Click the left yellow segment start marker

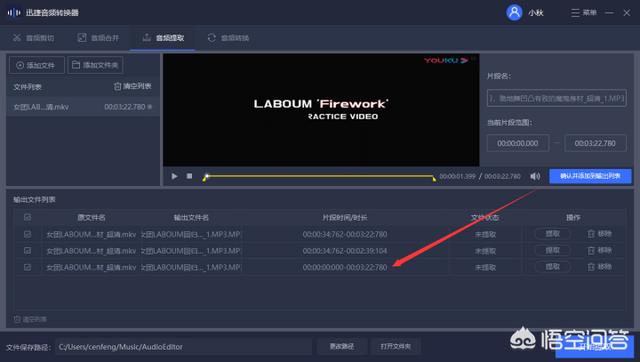coord(205,178)
